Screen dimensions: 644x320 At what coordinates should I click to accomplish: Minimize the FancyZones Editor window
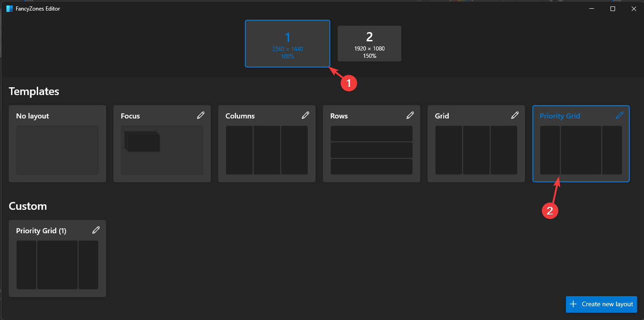[592, 9]
